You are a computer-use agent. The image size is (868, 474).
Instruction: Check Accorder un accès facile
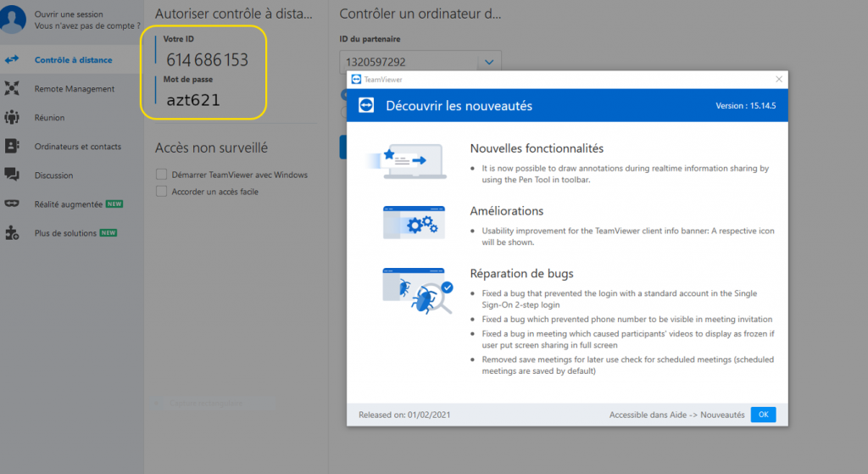tap(161, 191)
